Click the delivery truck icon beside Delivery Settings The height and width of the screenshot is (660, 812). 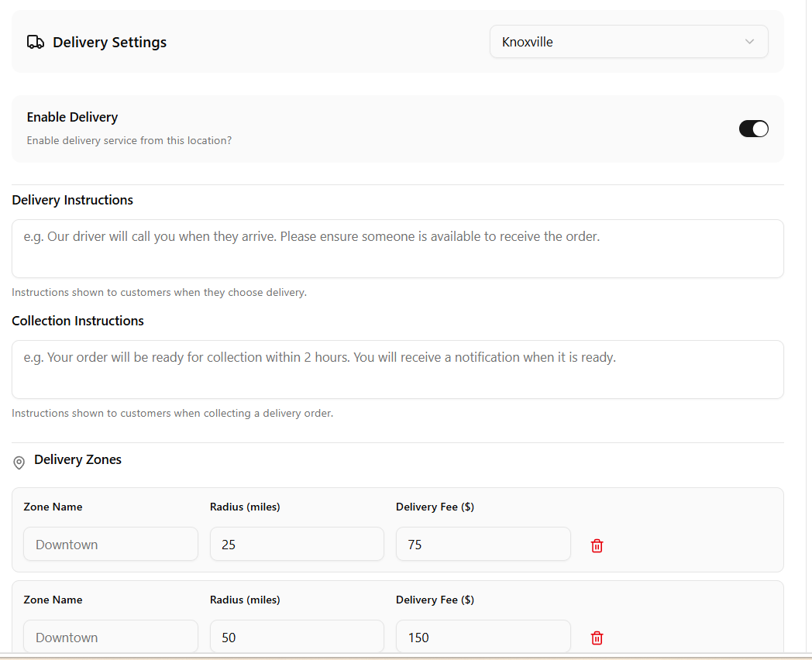coord(35,42)
